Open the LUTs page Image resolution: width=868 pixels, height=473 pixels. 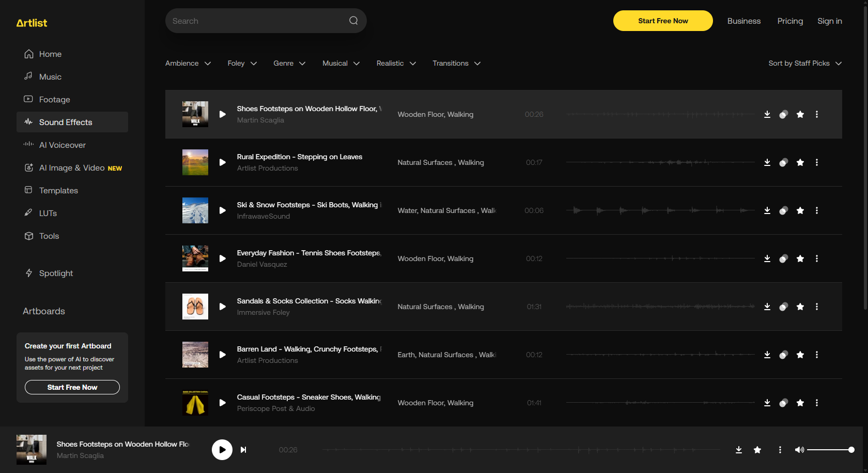pyautogui.click(x=48, y=213)
